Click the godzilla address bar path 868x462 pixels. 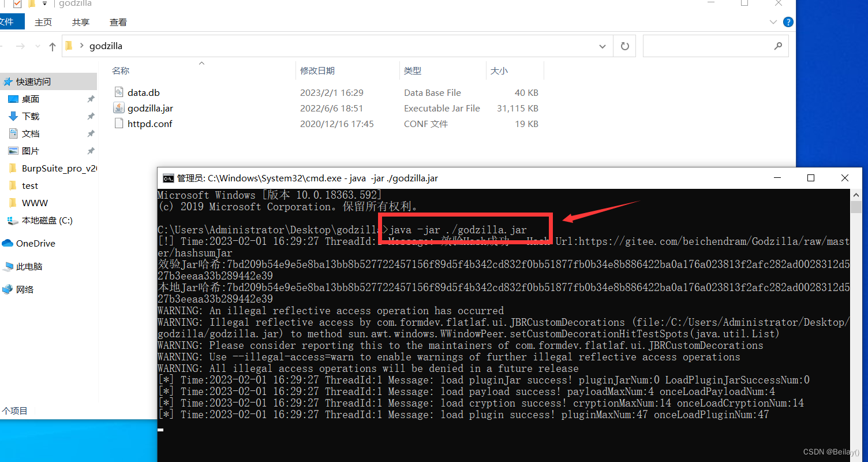click(106, 46)
